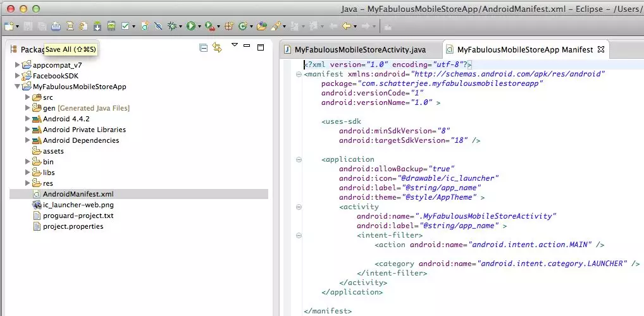Start debugging with the bug icon

tap(171, 26)
